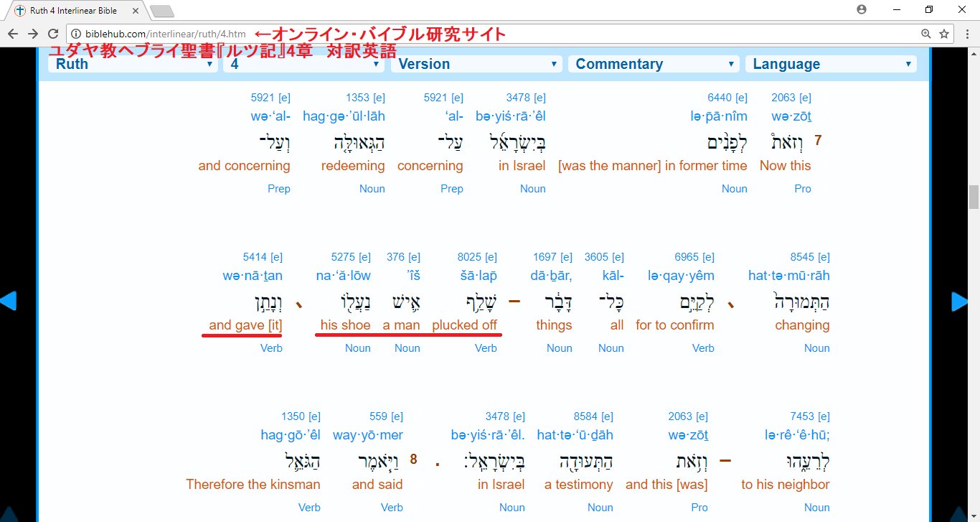Viewport: 980px width, 522px height.
Task: Open the Chrome three-dot menu
Action: tap(966, 34)
